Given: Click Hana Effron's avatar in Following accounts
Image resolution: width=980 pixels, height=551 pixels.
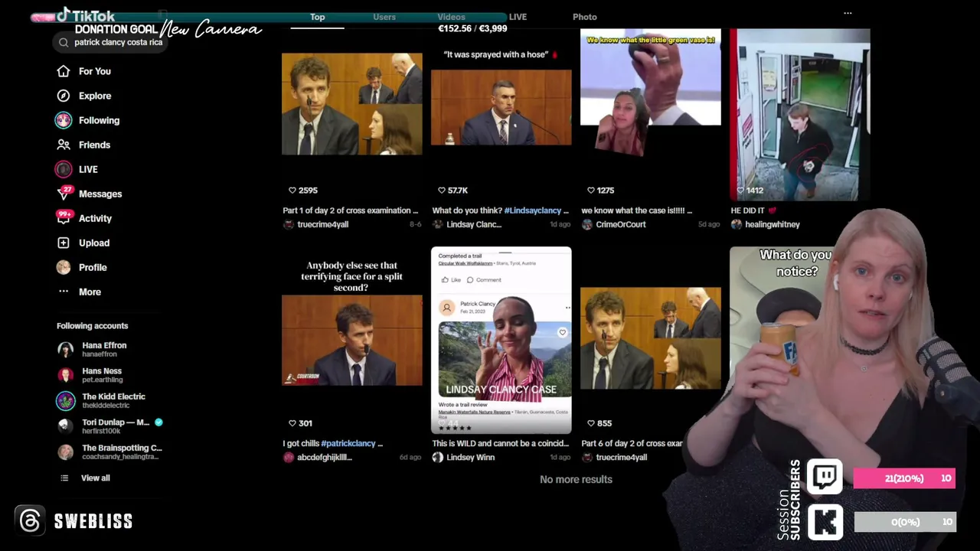Looking at the screenshot, I should click(66, 350).
